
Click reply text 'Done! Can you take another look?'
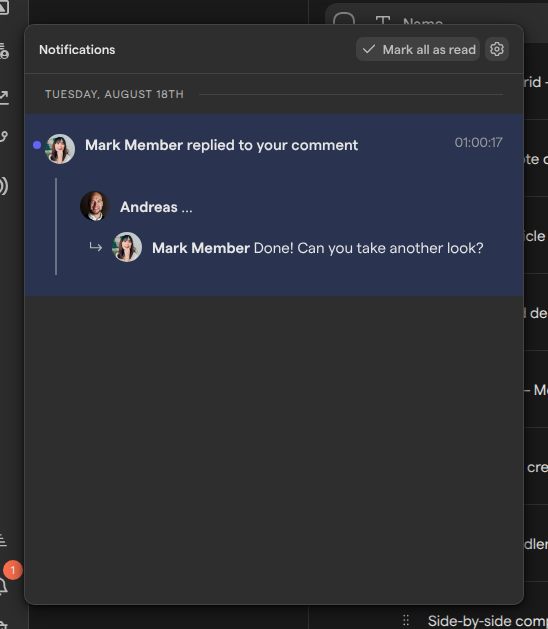(x=369, y=248)
